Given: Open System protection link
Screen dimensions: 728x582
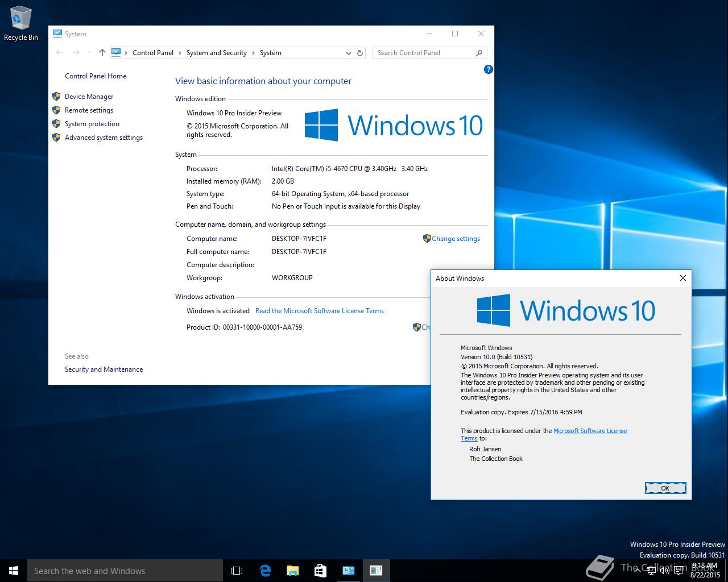Looking at the screenshot, I should point(92,124).
